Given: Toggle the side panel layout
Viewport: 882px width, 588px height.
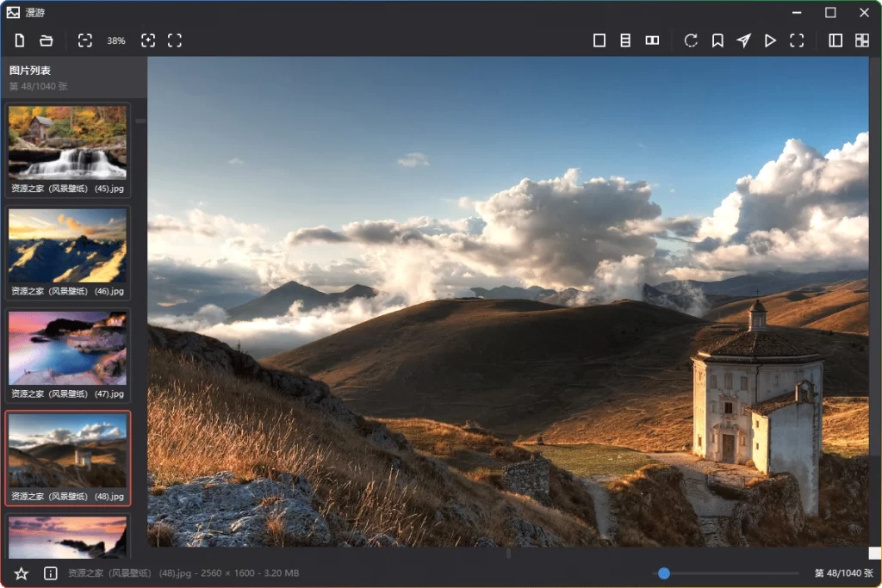Looking at the screenshot, I should 835,40.
